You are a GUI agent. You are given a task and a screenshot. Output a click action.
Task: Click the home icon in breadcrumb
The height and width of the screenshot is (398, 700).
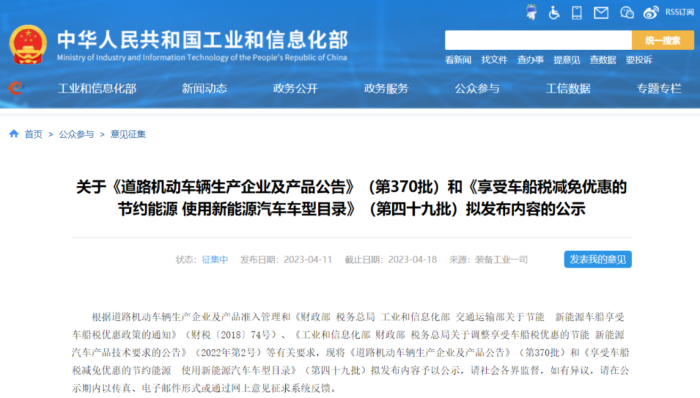point(14,133)
